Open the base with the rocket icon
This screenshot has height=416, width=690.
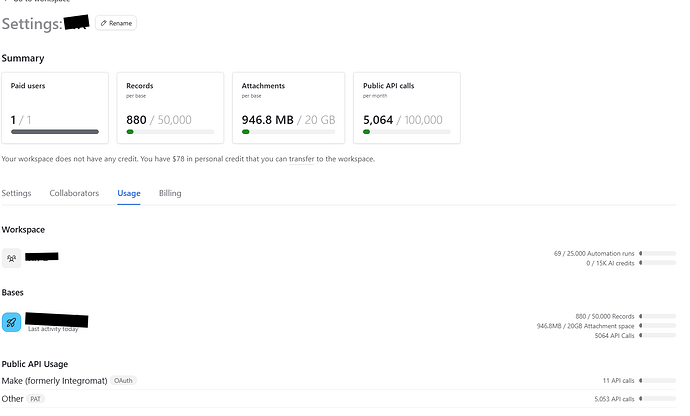(11, 321)
